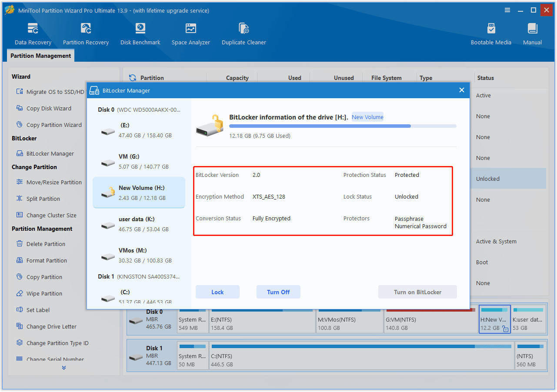Viewport: 557px width, 392px height.
Task: Open Duplicate Cleaner
Action: (x=244, y=34)
